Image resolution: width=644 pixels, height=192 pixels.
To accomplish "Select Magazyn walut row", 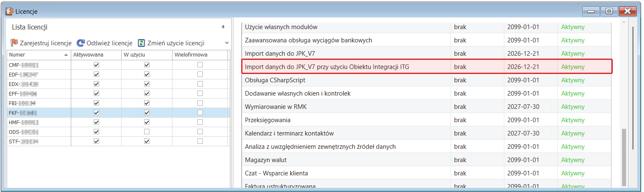I will tap(427, 160).
